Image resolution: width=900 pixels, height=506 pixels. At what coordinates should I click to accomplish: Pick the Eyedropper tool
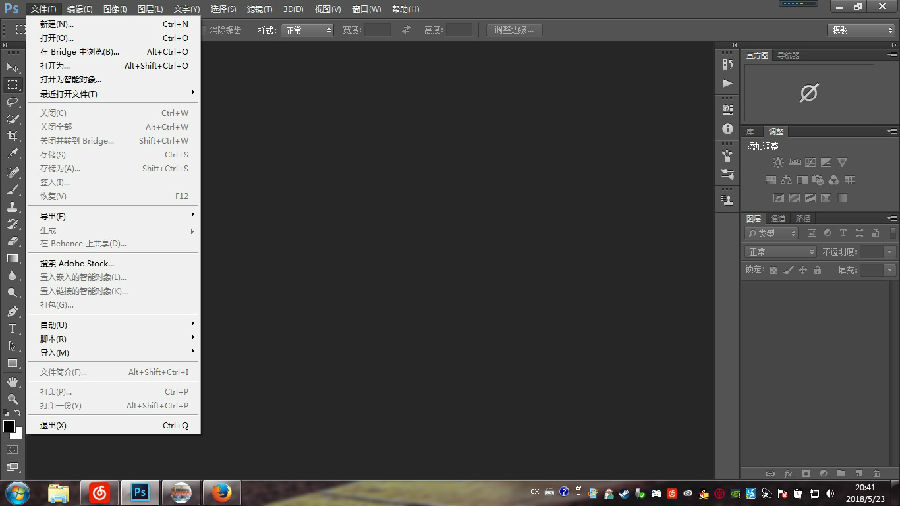13,154
